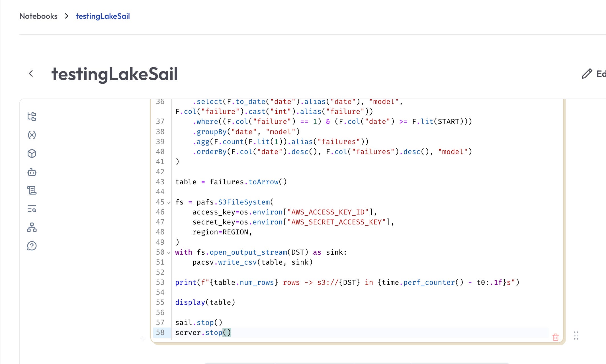This screenshot has height=364, width=606.
Task: Open the search list icon in sidebar
Action: pos(32,209)
